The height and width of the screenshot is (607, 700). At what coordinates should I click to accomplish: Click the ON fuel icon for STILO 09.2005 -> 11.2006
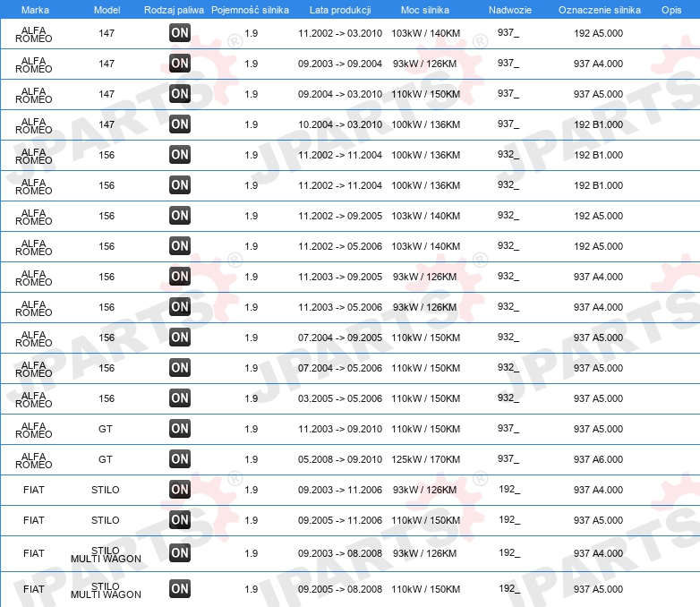click(180, 519)
